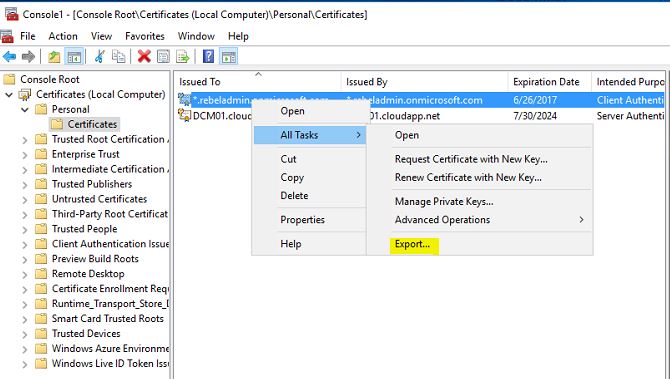Click the console icon beside File menu
670x379 pixels.
[7, 36]
